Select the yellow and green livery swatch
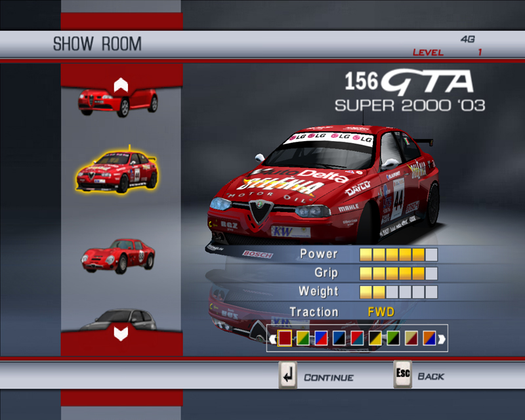525x420 pixels. [303, 338]
